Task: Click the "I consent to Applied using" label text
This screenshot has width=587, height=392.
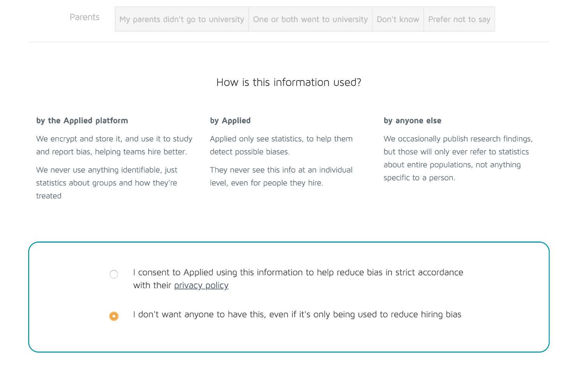Action: tap(298, 273)
